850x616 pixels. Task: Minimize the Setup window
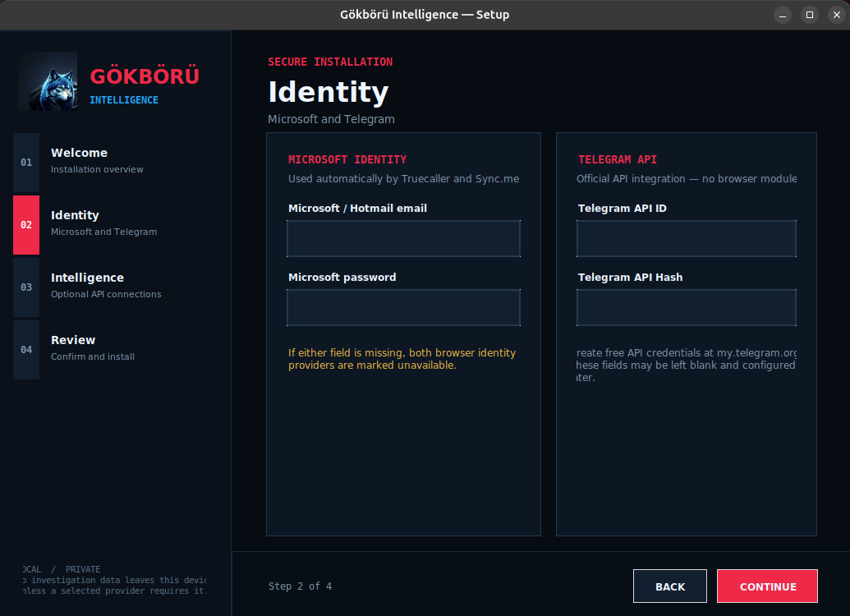tap(782, 15)
